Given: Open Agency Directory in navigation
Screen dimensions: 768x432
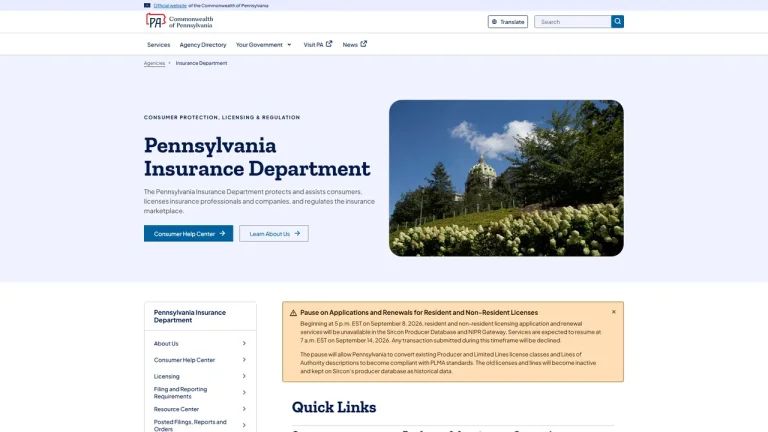Looking at the screenshot, I should tap(203, 45).
